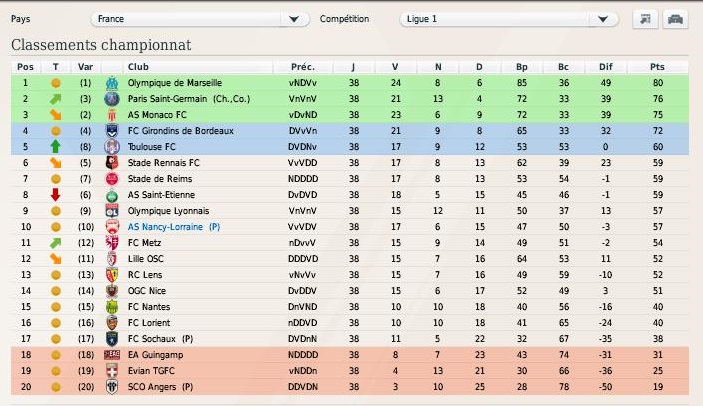Click Marseille's form string vNDVv
Screen dimensions: 703x406
point(303,83)
